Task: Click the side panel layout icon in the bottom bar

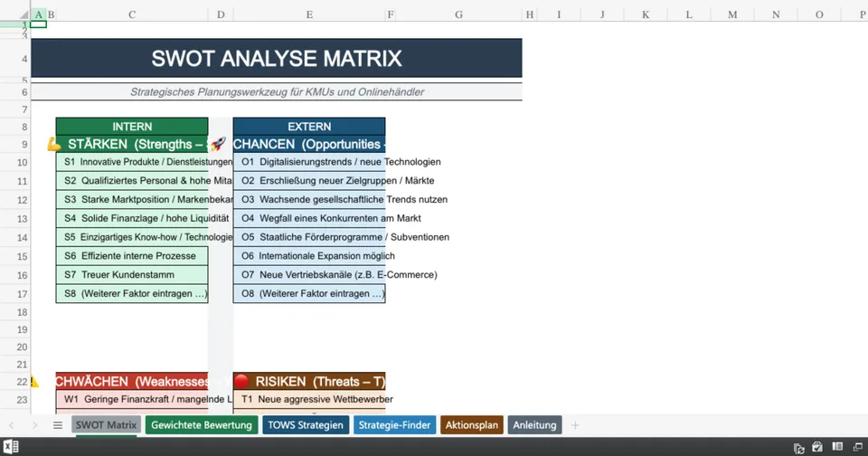Action: click(837, 447)
